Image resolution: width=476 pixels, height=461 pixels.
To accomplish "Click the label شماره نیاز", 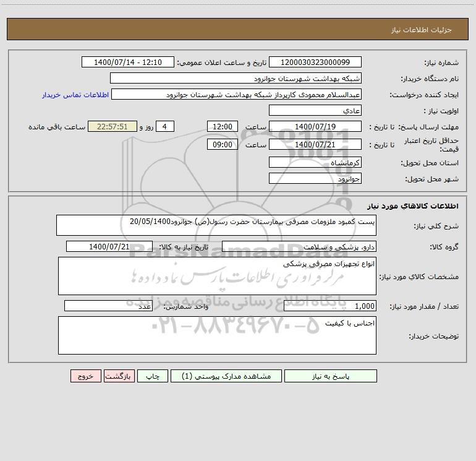I will pyautogui.click(x=441, y=63).
